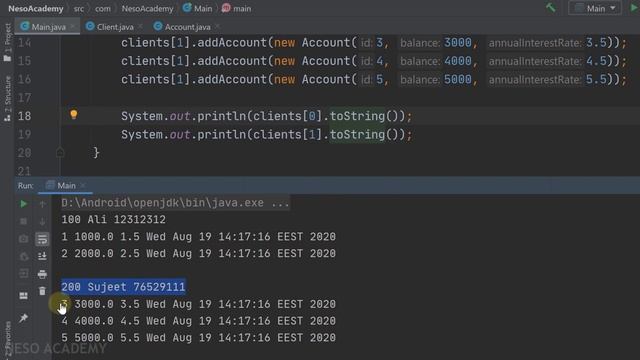The width and height of the screenshot is (640, 360).
Task: Click the Stop icon in Run panel
Action: pos(23,221)
